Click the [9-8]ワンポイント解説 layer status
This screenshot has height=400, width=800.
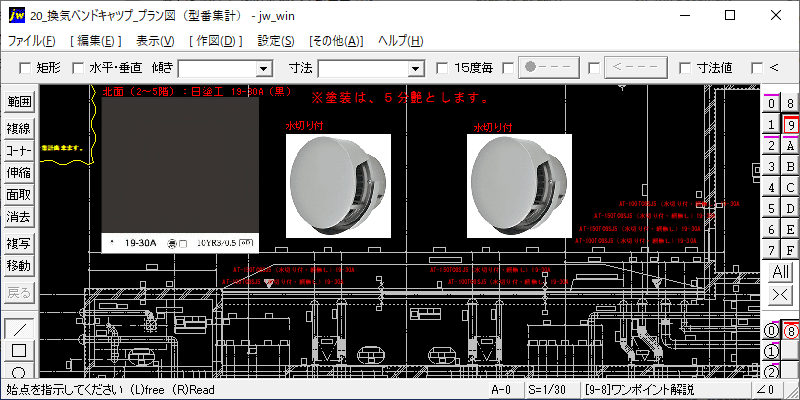665,390
